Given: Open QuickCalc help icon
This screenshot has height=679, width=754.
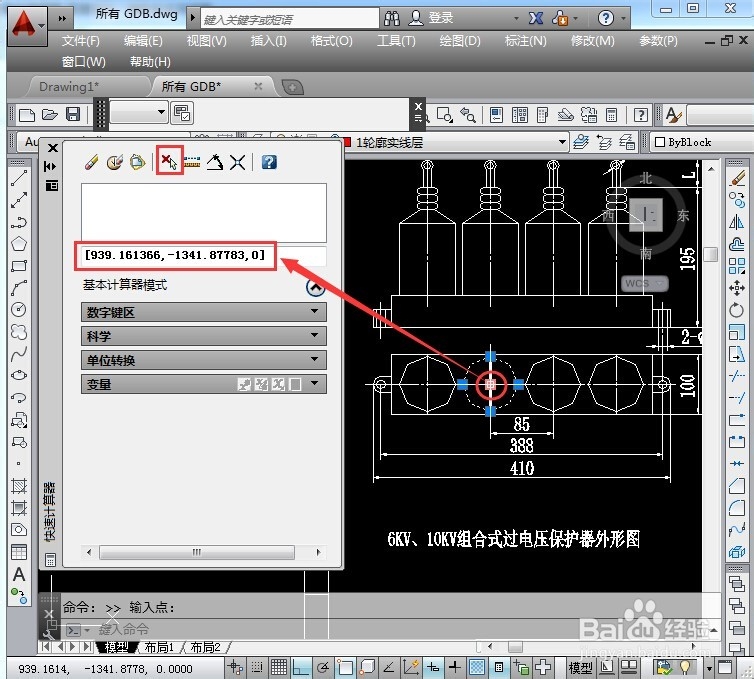Looking at the screenshot, I should tap(269, 162).
